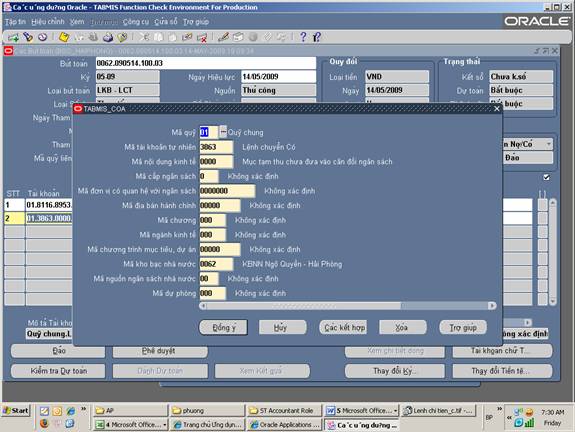The width and height of the screenshot is (575, 432).
Task: Expand the Nợ/Có dropdown in the journal window
Action: (549, 144)
